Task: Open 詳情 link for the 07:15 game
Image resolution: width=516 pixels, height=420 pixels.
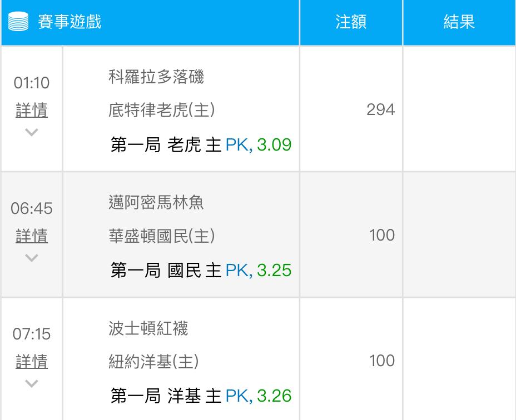Action: pos(32,361)
